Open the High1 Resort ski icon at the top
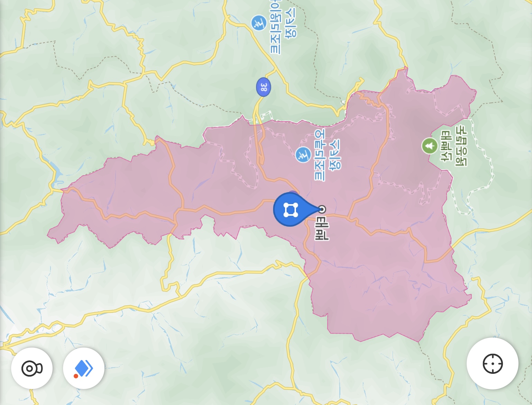 (x=259, y=23)
